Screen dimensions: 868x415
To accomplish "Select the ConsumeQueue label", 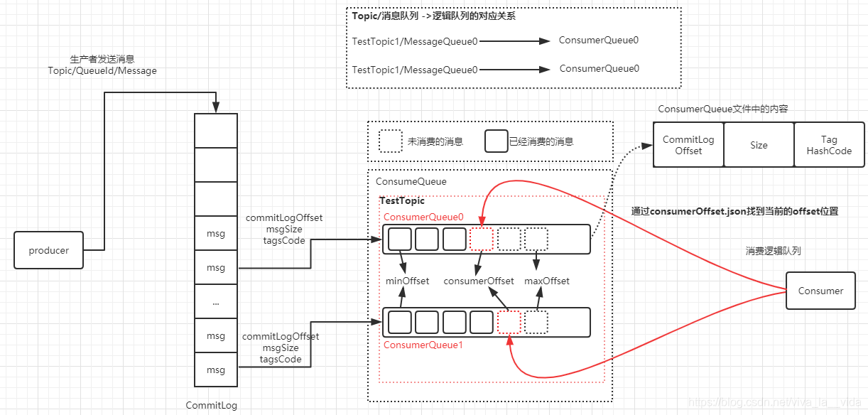I will tap(411, 182).
